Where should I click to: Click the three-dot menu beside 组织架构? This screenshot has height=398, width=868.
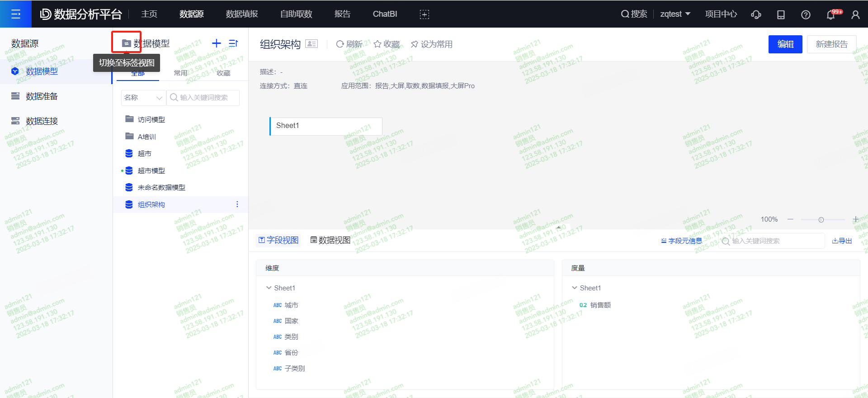pos(237,204)
